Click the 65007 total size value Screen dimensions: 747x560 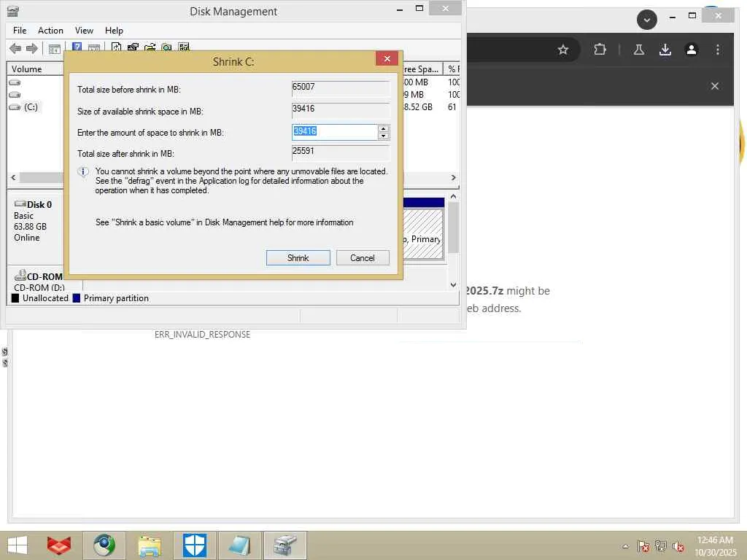[303, 87]
